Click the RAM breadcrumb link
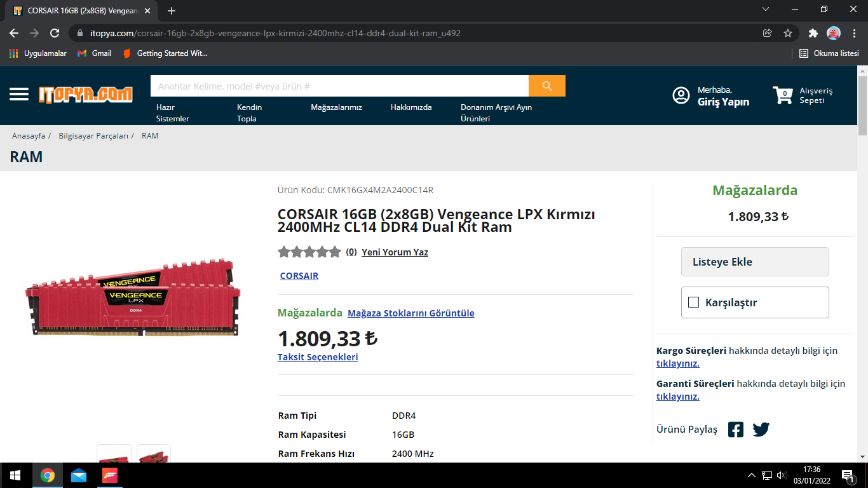 pos(150,136)
